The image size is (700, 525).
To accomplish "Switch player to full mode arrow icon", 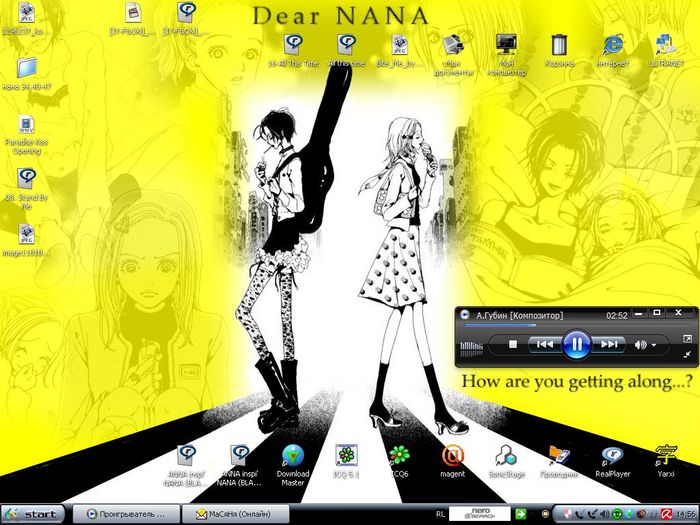I will pos(687,339).
